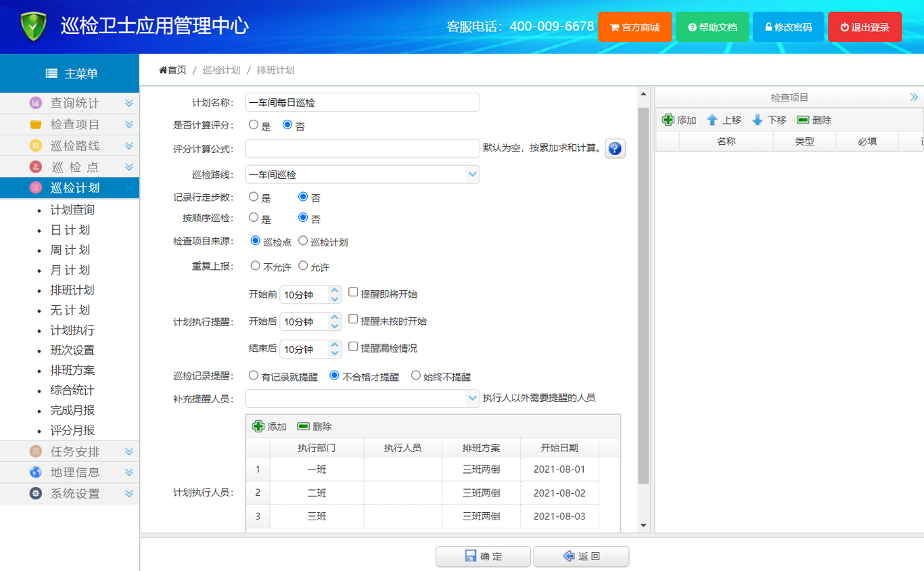Click 添加 icon above the executor table

[x=258, y=426]
